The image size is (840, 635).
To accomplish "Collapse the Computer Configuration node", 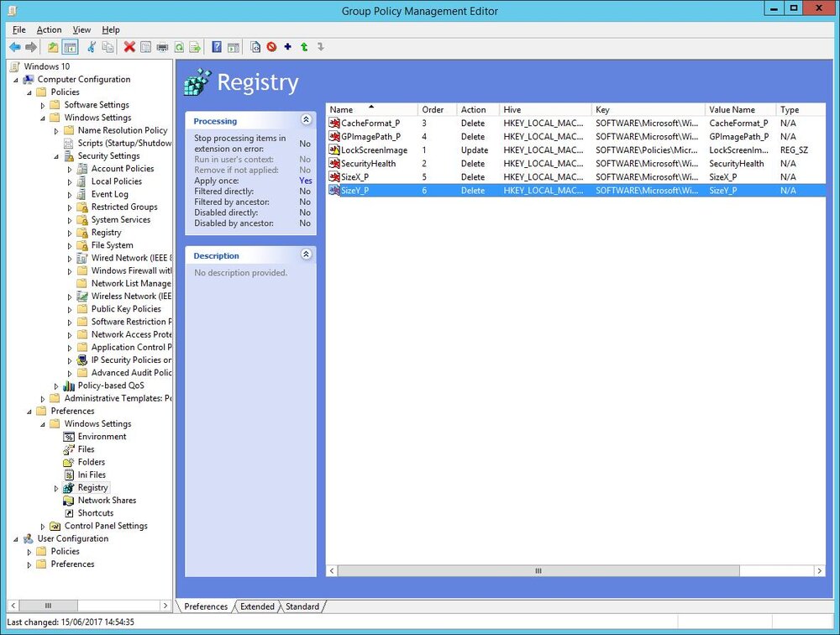I will coord(16,80).
